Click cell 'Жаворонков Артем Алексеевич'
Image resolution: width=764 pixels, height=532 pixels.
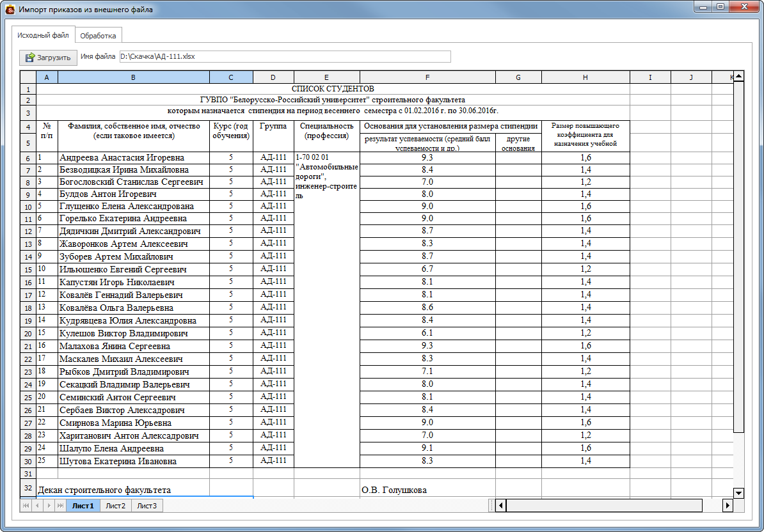(x=134, y=244)
